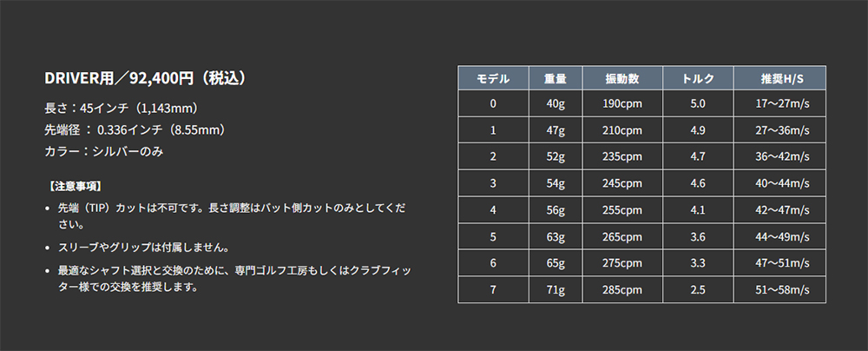Click the 51〜58m/s head speed cell

(780, 290)
